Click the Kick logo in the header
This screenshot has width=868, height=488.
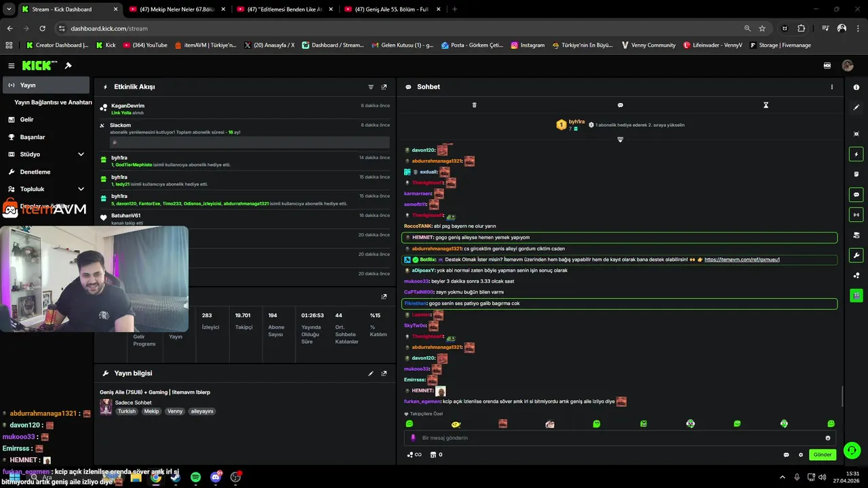coord(39,66)
